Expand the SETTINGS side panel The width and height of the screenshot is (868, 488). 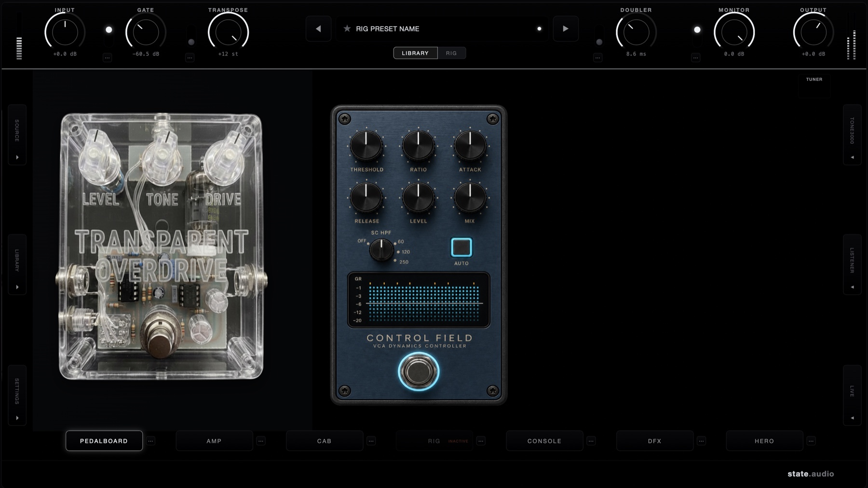(17, 395)
